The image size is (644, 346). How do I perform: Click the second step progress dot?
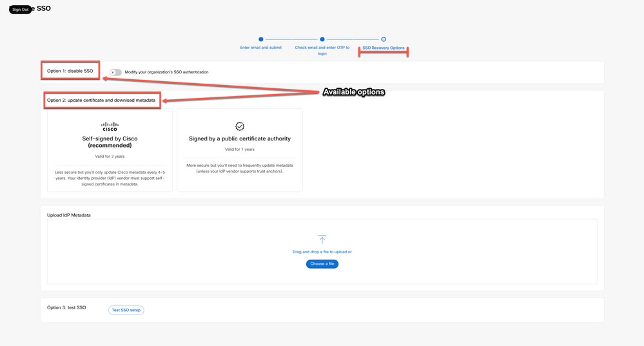322,39
